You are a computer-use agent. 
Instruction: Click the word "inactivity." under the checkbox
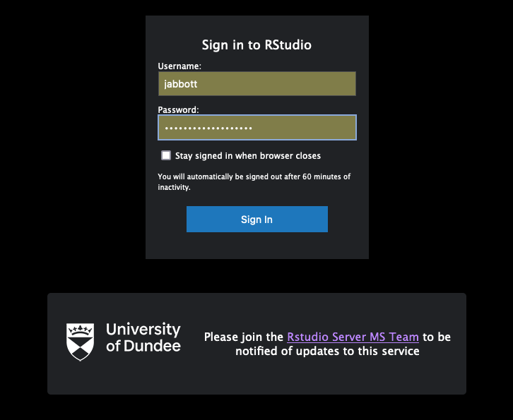pos(174,188)
